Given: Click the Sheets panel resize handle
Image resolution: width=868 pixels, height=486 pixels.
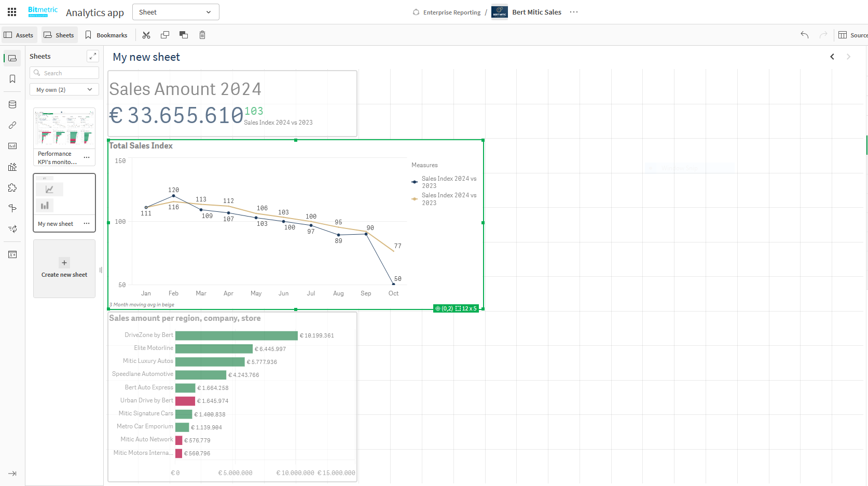Looking at the screenshot, I should point(101,270).
